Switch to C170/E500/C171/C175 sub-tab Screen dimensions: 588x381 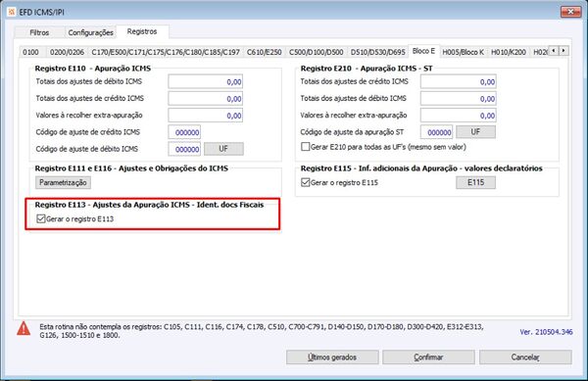pos(166,52)
